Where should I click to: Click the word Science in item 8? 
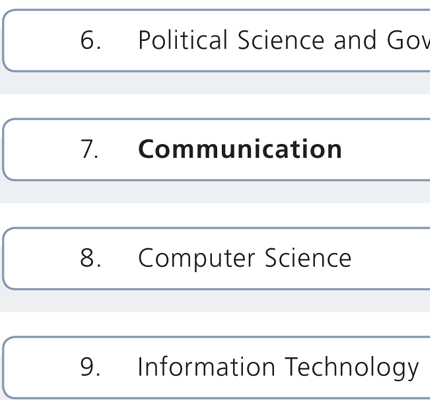coord(308,258)
